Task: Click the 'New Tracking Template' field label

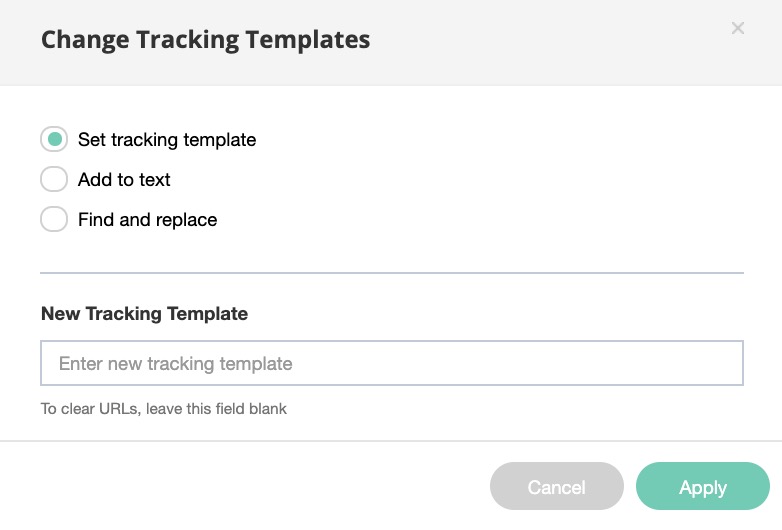Action: coord(144,314)
